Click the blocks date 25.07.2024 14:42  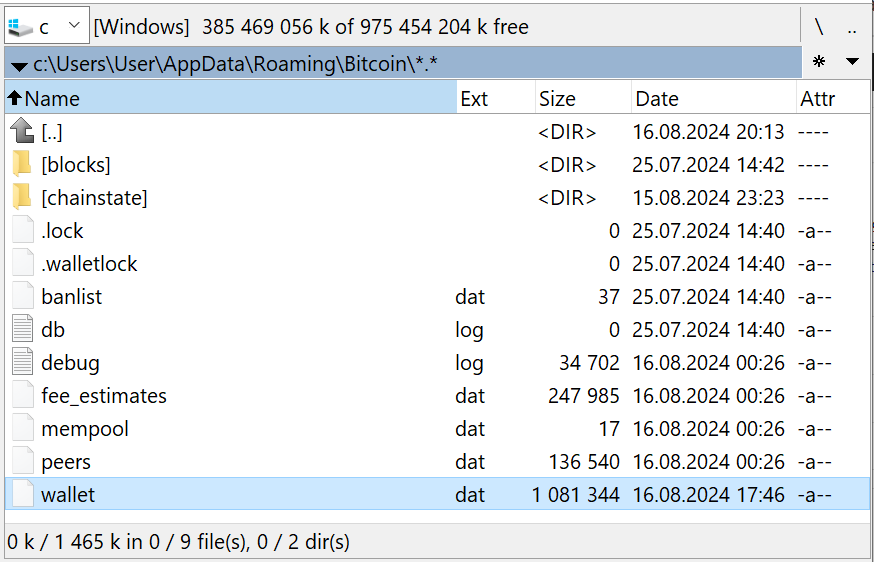[x=708, y=165]
